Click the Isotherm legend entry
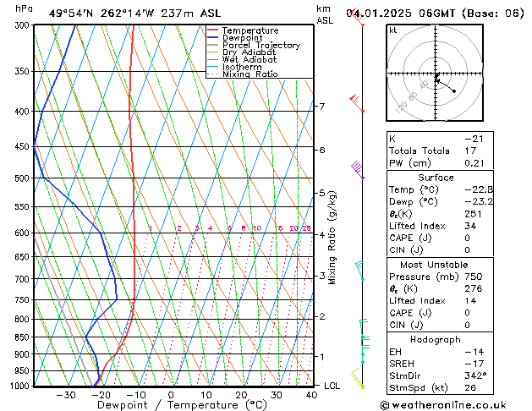Image resolution: width=532 pixels, height=411 pixels. click(x=234, y=67)
